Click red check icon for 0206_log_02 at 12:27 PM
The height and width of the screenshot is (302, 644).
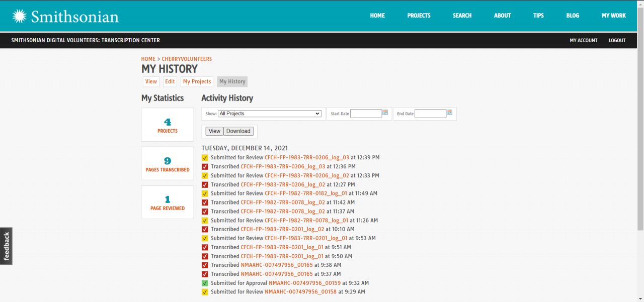tap(205, 185)
